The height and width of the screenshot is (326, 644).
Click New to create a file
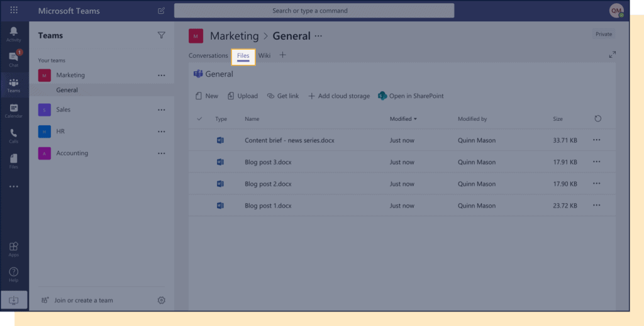coord(206,96)
